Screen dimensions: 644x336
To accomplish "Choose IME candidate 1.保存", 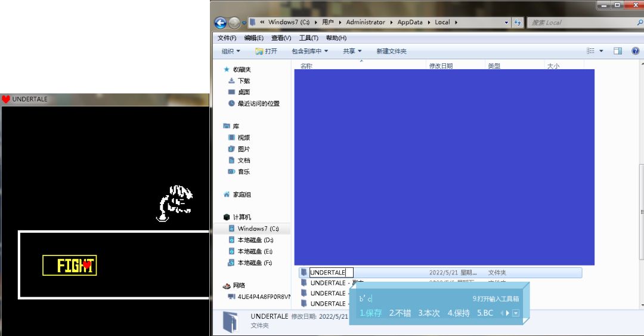I will pyautogui.click(x=370, y=313).
